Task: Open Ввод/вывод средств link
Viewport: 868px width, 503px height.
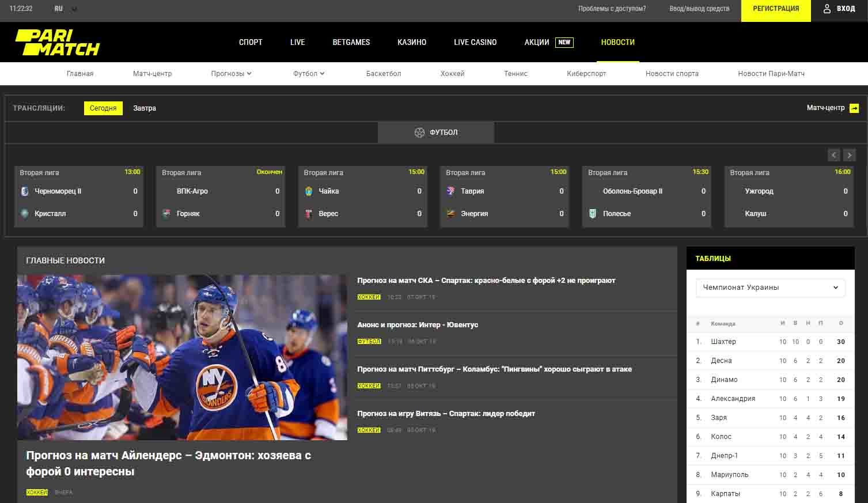Action: click(x=699, y=9)
